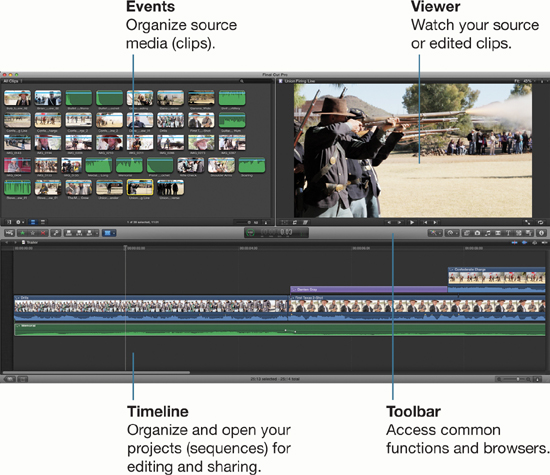Mark clip as Favorite with green star
This screenshot has height=475, width=550.
tap(23, 233)
